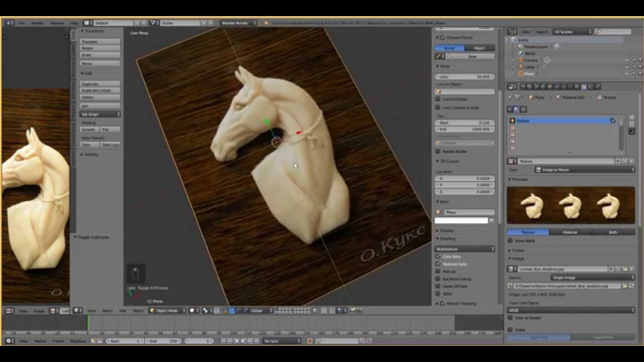The height and width of the screenshot is (362, 644).
Task: Enable Render Border checkbox
Action: click(x=438, y=151)
